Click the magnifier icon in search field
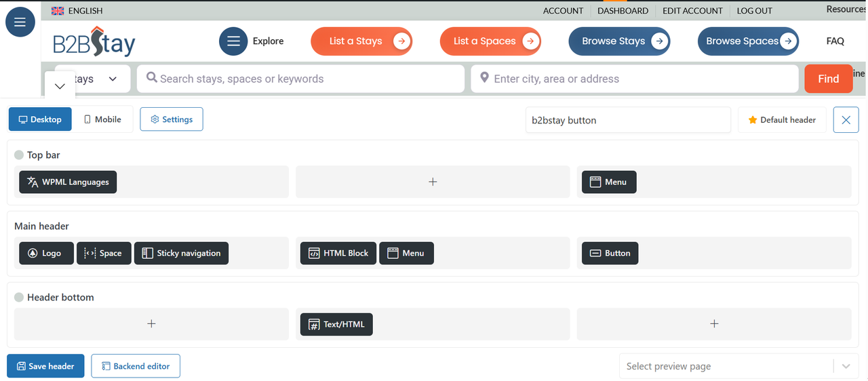The height and width of the screenshot is (381, 868). point(152,78)
